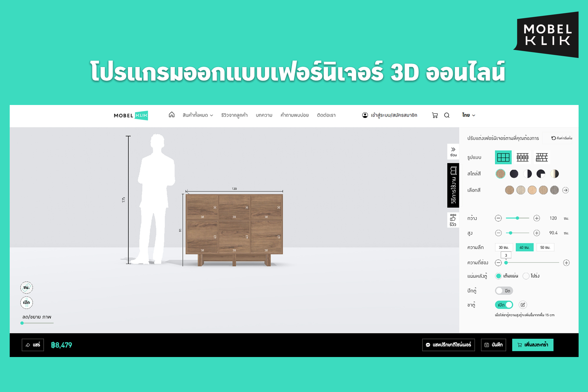The height and width of the screenshot is (392, 588).
Task: Click the zoom image slider handle
Action: [22, 323]
